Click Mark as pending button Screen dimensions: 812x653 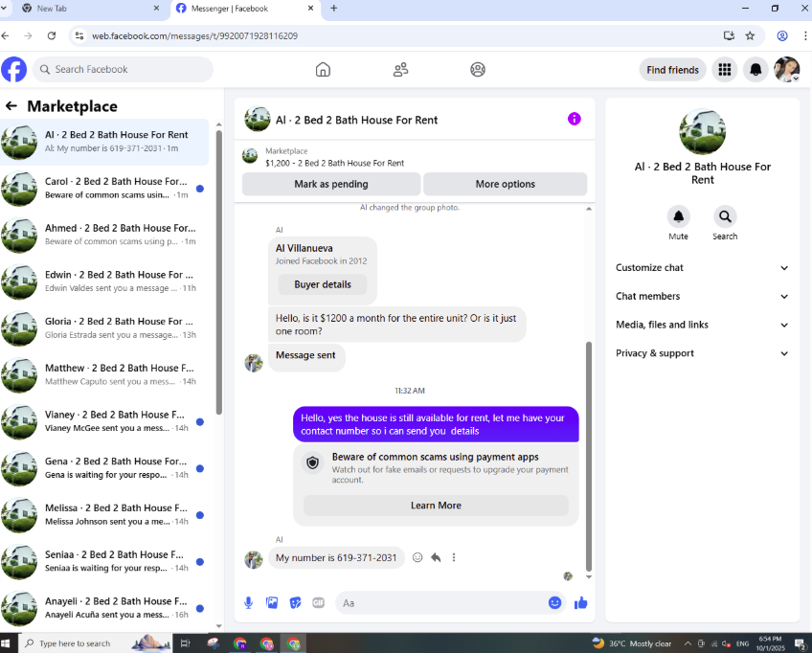click(x=331, y=184)
